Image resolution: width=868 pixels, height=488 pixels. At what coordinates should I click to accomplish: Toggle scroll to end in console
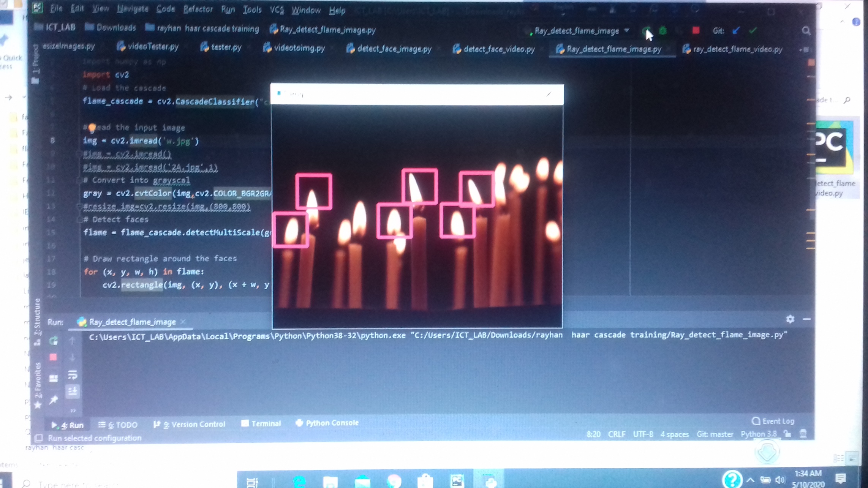73,391
